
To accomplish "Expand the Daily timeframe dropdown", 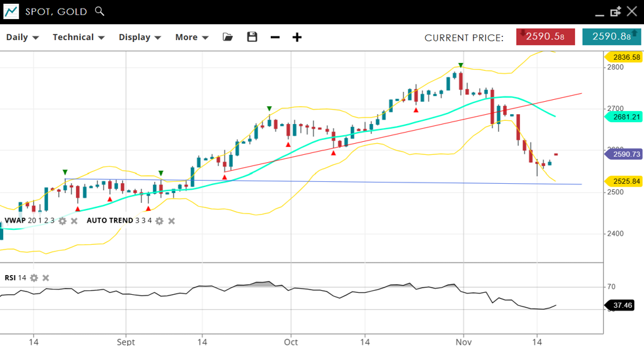I will pos(22,37).
